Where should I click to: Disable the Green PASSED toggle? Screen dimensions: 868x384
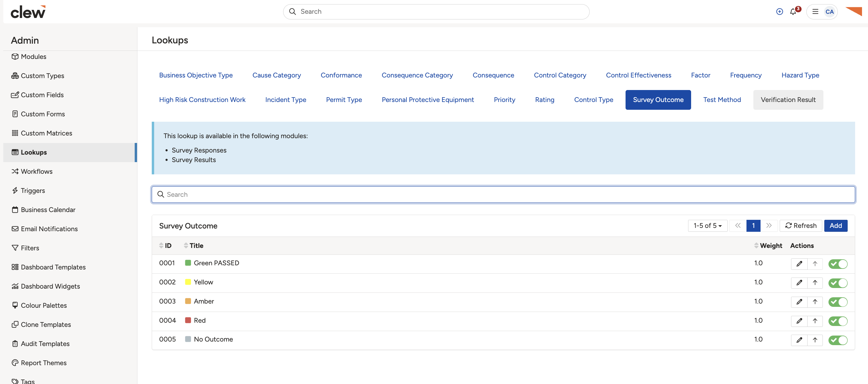coord(838,264)
